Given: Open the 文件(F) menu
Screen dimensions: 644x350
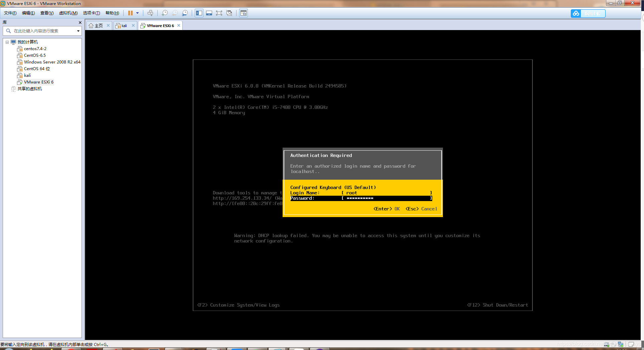Looking at the screenshot, I should point(10,13).
